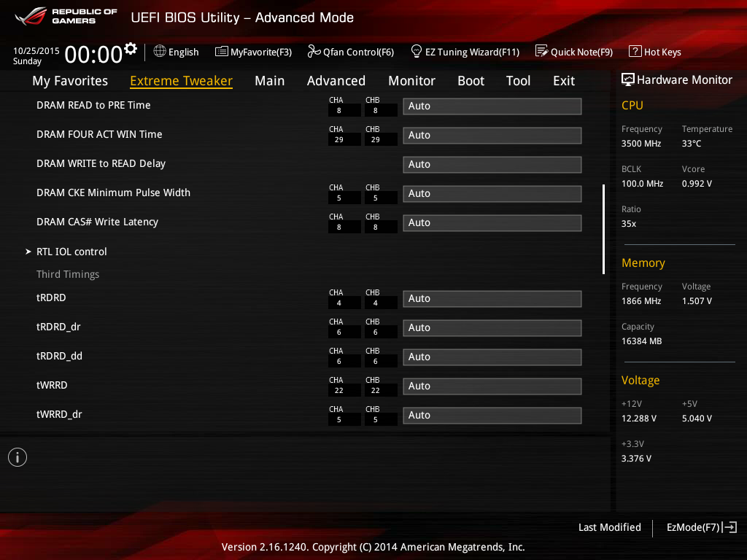This screenshot has width=747, height=560.
Task: Switch to the Main tab
Action: [270, 81]
